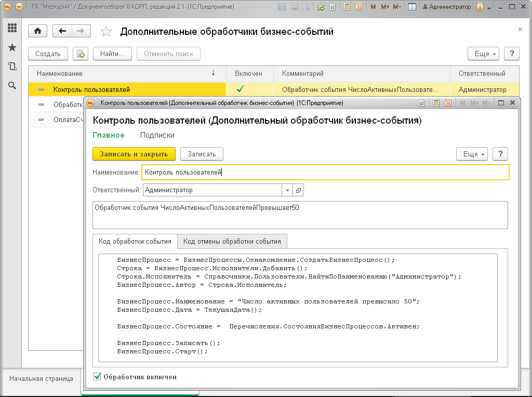Open help with the dialog's ? button
This screenshot has height=397, width=532.
coord(500,154)
